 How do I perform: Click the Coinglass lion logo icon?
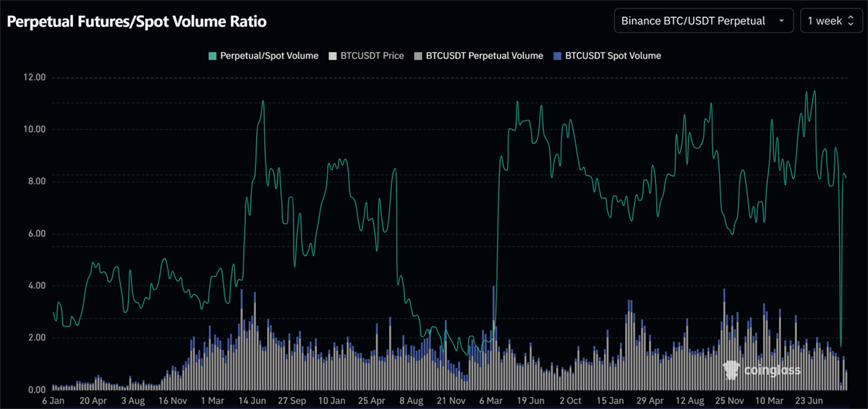coord(733,370)
